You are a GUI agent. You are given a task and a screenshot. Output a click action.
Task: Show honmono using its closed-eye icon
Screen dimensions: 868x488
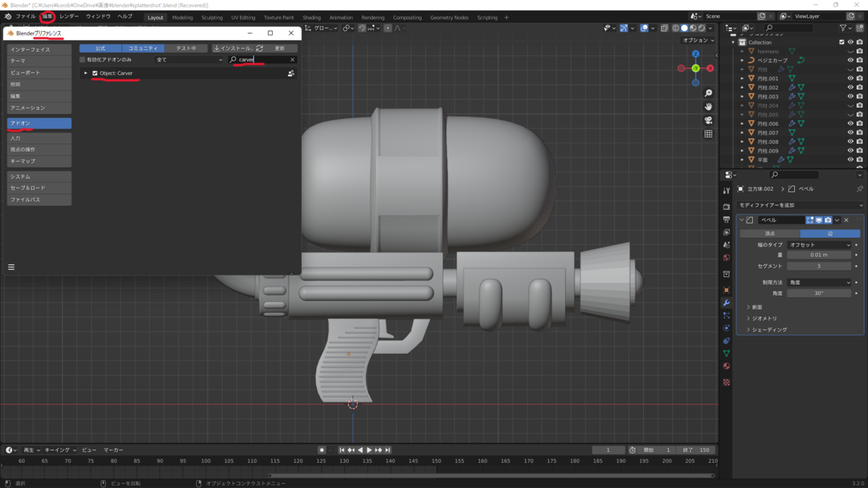(x=850, y=51)
